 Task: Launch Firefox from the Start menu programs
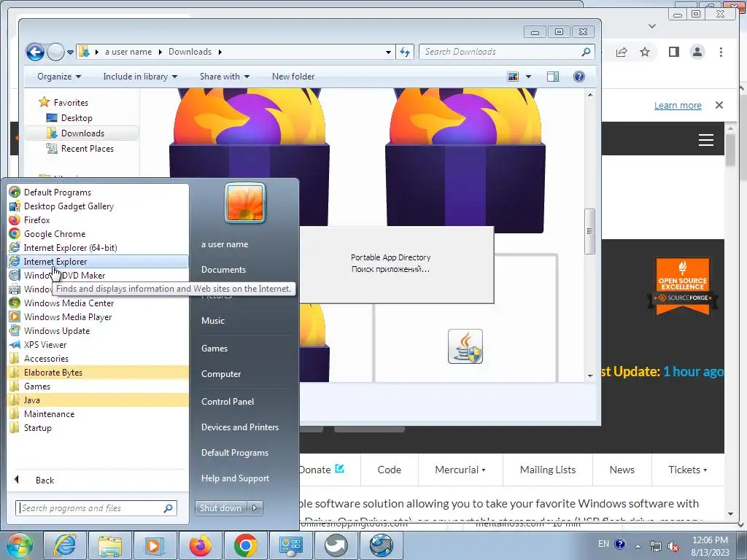98,220
